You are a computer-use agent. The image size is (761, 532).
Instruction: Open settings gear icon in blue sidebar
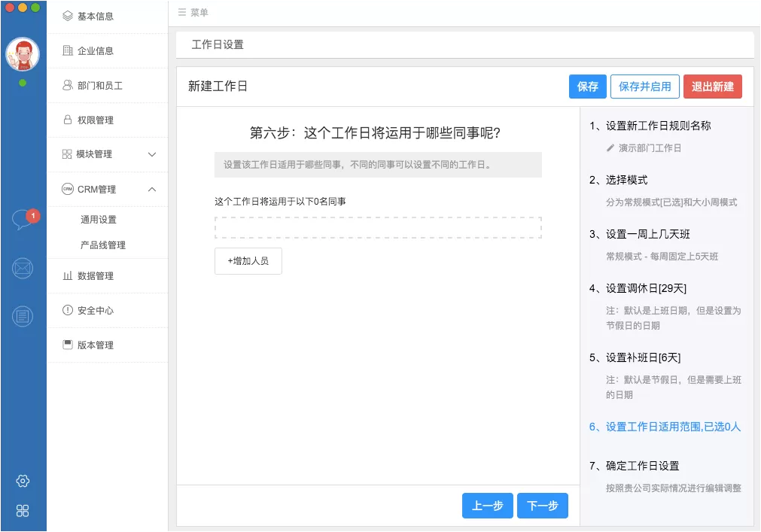23,481
